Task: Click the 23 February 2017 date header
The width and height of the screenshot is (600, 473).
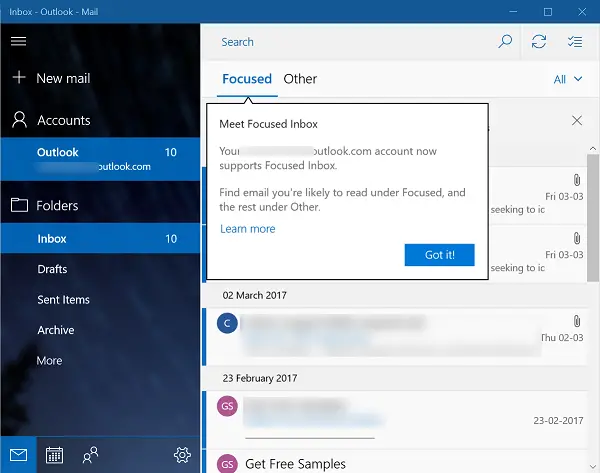Action: (x=260, y=378)
